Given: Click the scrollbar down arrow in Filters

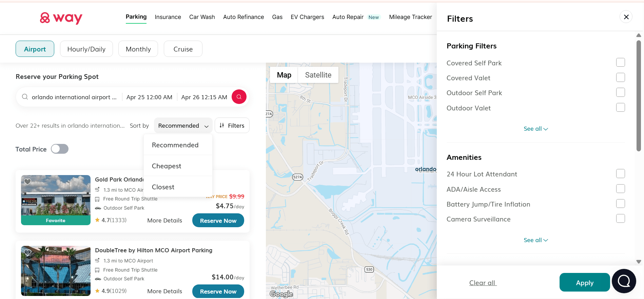Looking at the screenshot, I should click(x=639, y=262).
